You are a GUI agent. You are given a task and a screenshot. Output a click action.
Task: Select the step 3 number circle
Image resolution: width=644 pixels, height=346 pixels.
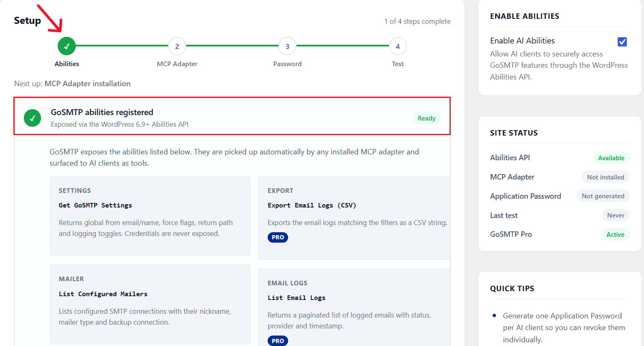click(x=287, y=46)
